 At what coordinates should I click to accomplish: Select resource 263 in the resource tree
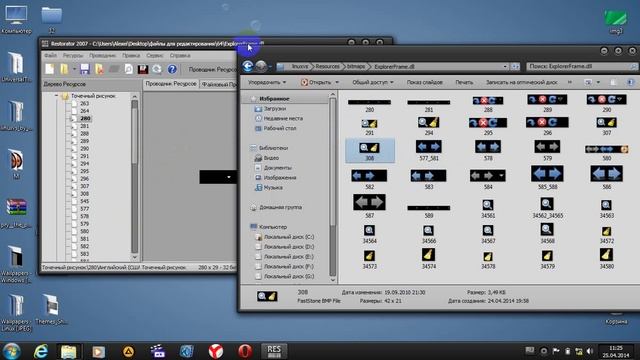[x=84, y=103]
